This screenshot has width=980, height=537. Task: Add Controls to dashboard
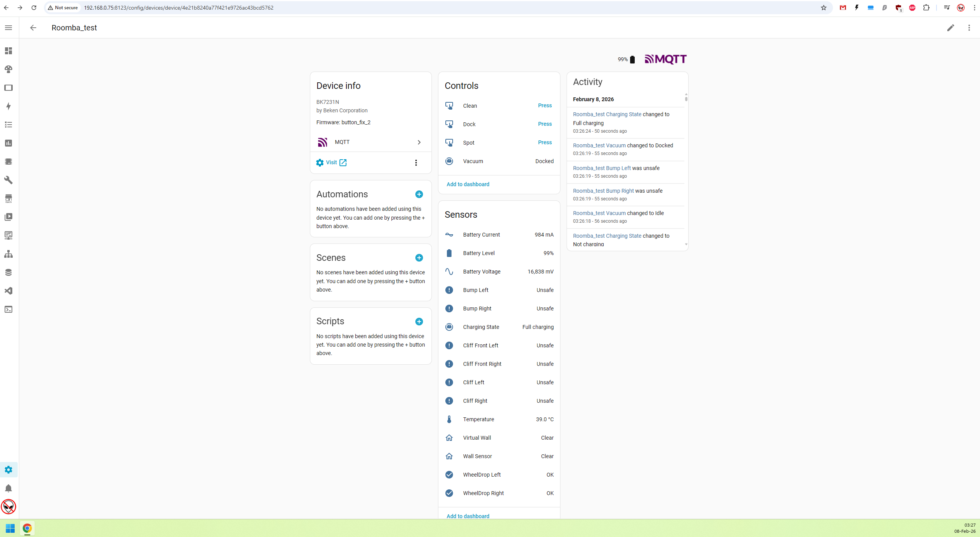468,184
